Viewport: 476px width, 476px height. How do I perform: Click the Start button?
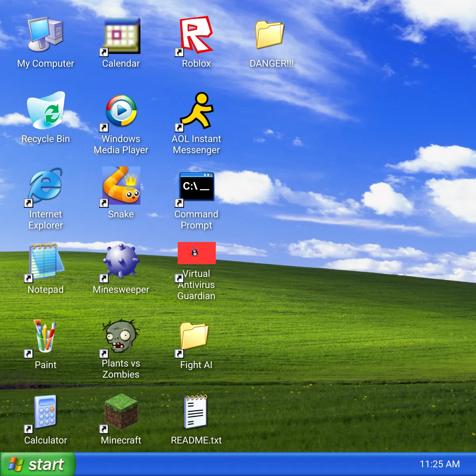(38, 464)
